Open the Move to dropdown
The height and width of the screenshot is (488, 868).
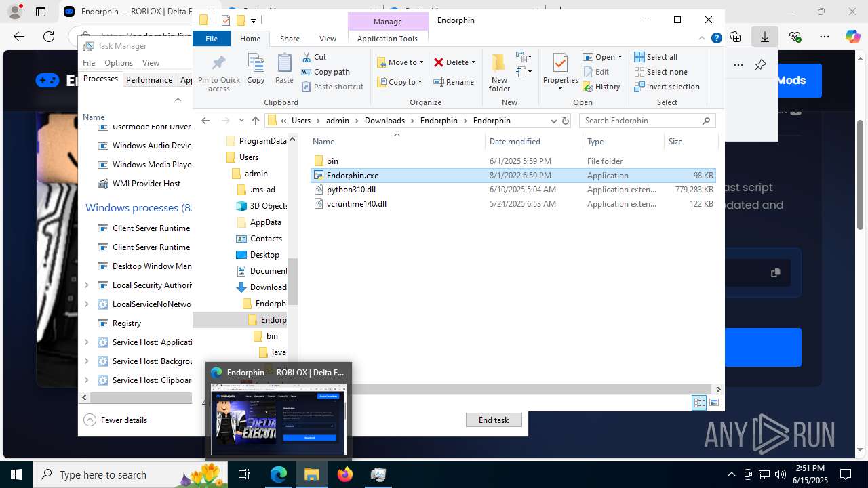400,62
